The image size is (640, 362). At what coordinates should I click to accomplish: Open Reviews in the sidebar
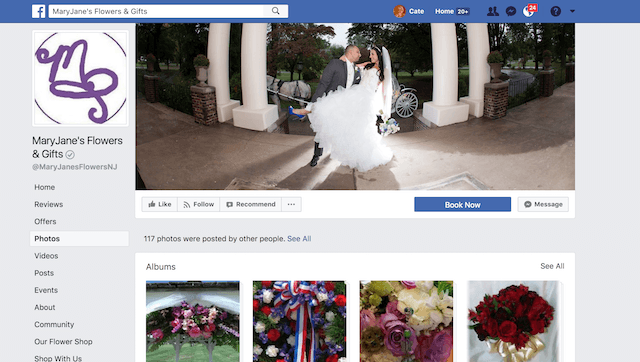coord(49,204)
